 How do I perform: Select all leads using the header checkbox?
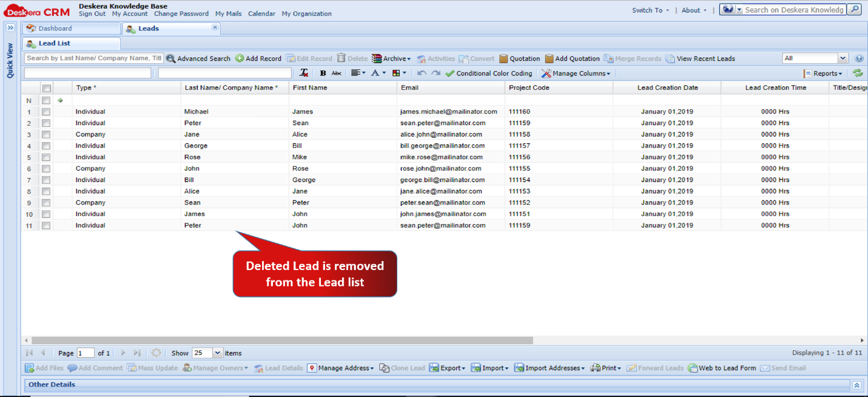(x=45, y=87)
